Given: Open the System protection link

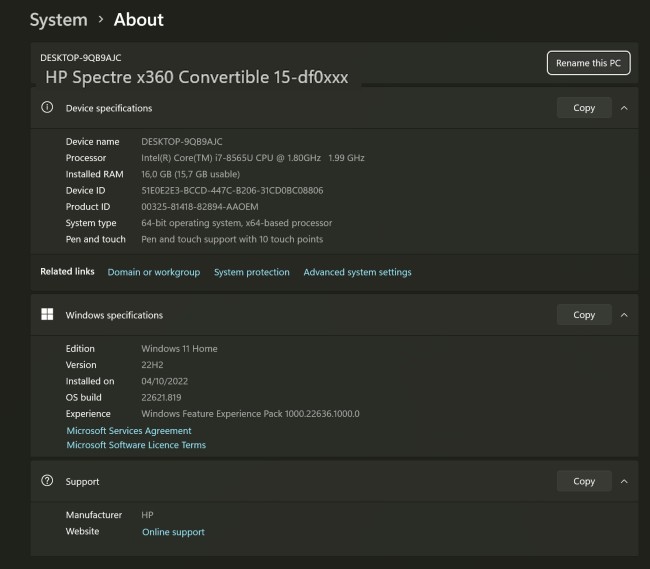Looking at the screenshot, I should (x=251, y=272).
